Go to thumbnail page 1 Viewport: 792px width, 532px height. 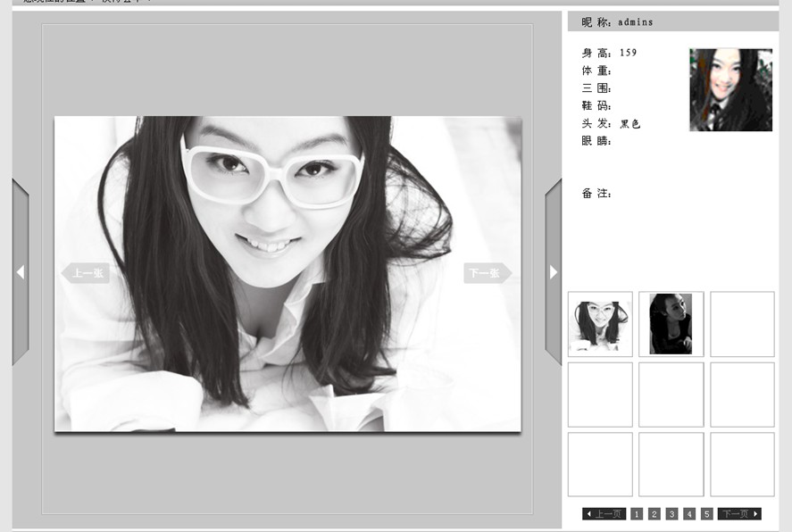point(637,514)
